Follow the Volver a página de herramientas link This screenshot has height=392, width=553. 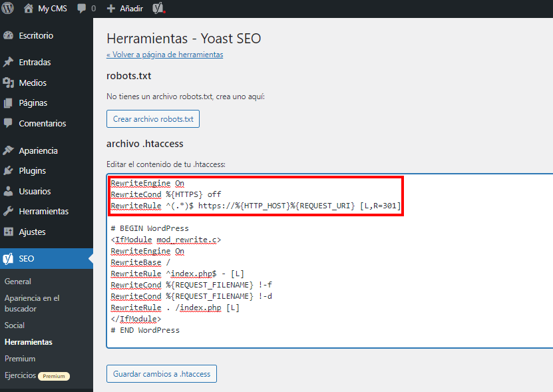[164, 55]
